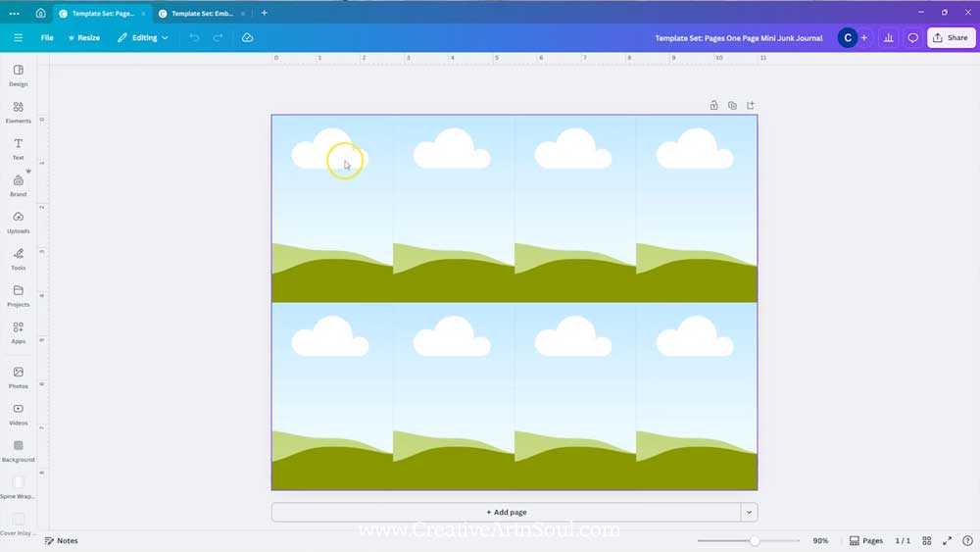Click the Share button
The image size is (980, 552).
[951, 37]
